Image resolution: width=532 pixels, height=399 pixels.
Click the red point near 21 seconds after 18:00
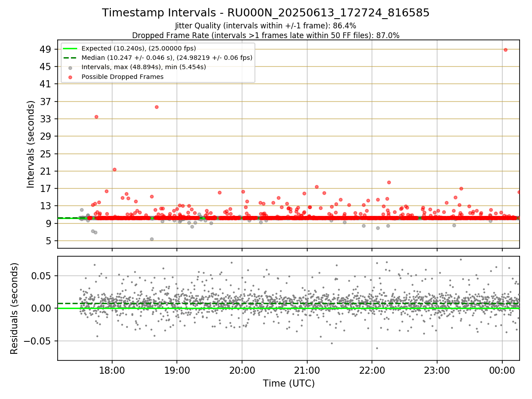[114, 169]
